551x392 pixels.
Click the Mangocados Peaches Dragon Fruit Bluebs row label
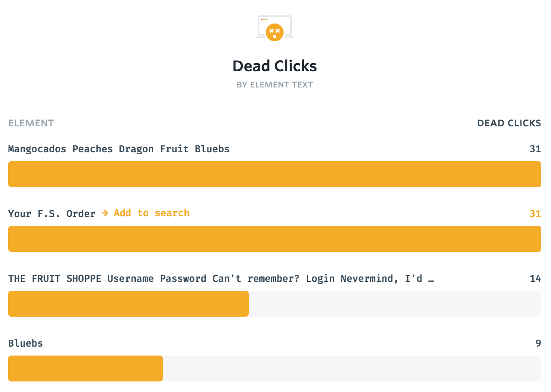pos(119,149)
